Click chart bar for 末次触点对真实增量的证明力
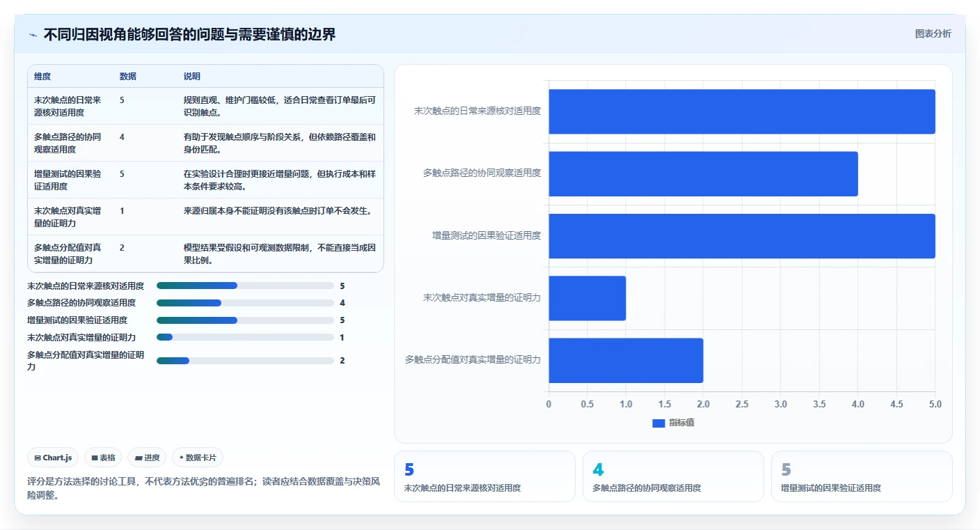 pos(587,298)
